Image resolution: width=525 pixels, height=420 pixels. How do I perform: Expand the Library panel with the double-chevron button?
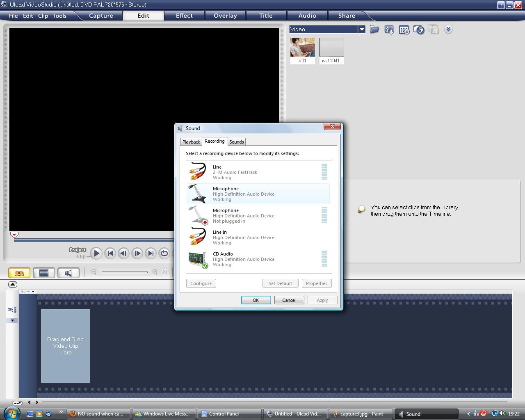(448, 29)
